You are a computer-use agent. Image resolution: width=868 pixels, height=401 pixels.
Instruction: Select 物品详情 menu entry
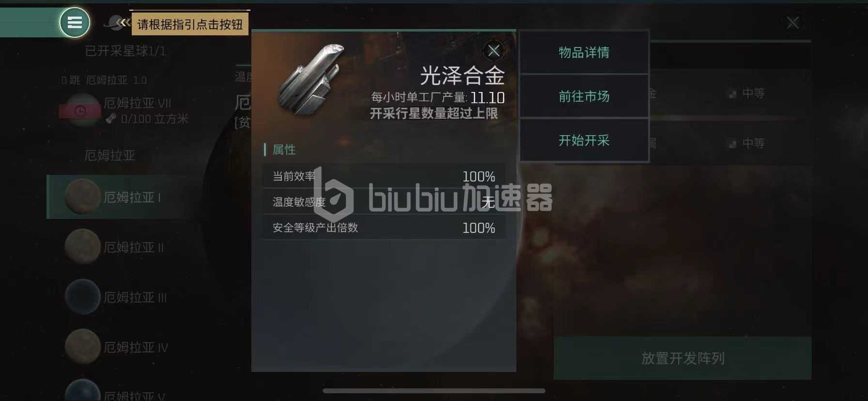(x=584, y=52)
